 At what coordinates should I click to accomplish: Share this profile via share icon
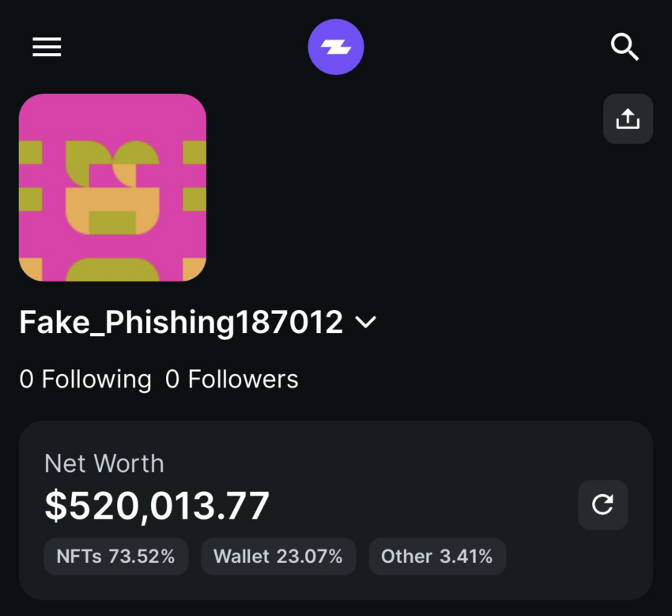[628, 119]
